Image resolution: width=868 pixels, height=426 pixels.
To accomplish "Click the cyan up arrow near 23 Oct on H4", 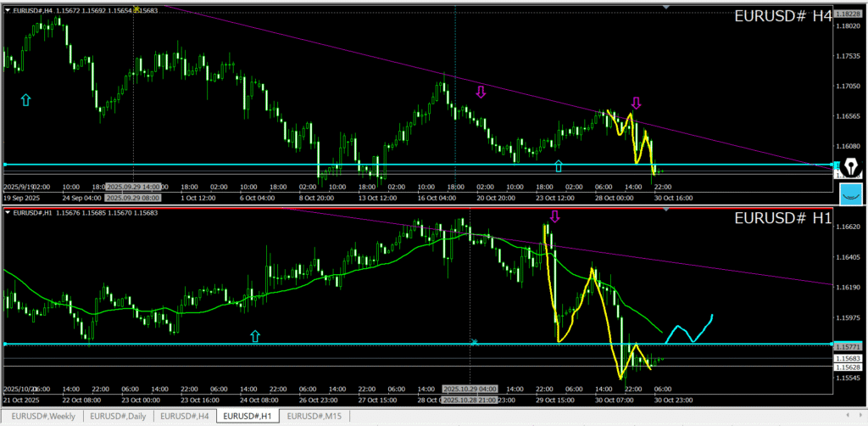I will point(558,166).
